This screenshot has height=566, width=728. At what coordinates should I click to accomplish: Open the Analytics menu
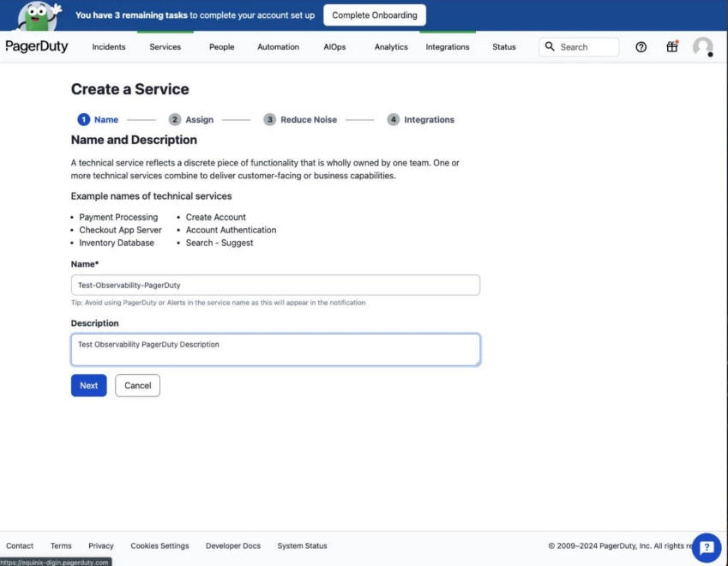click(x=391, y=47)
